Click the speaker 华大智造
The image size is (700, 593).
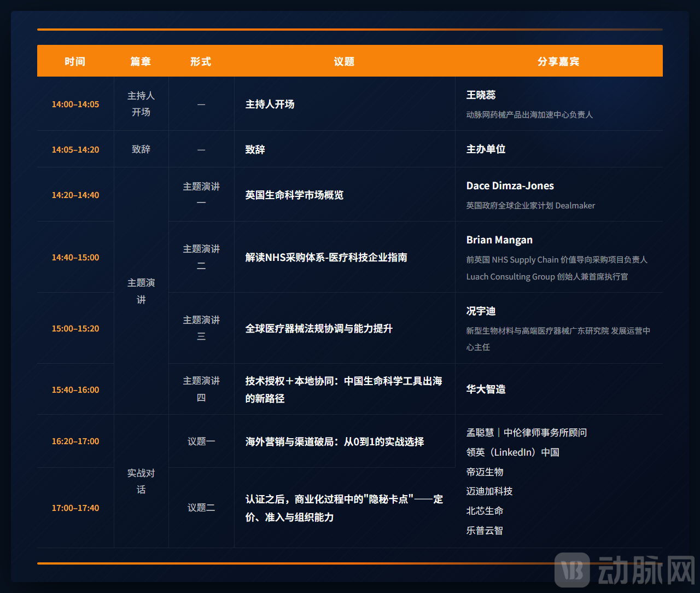486,389
